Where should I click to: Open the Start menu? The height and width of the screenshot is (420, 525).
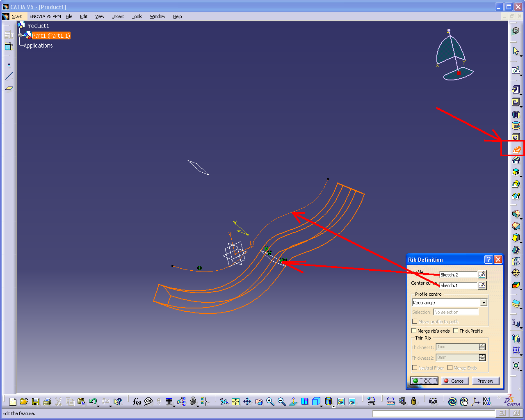[17, 16]
